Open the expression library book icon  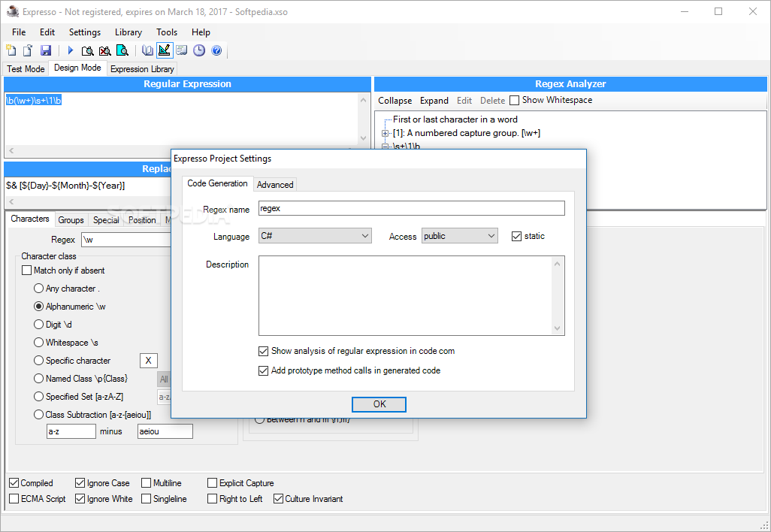(x=147, y=50)
